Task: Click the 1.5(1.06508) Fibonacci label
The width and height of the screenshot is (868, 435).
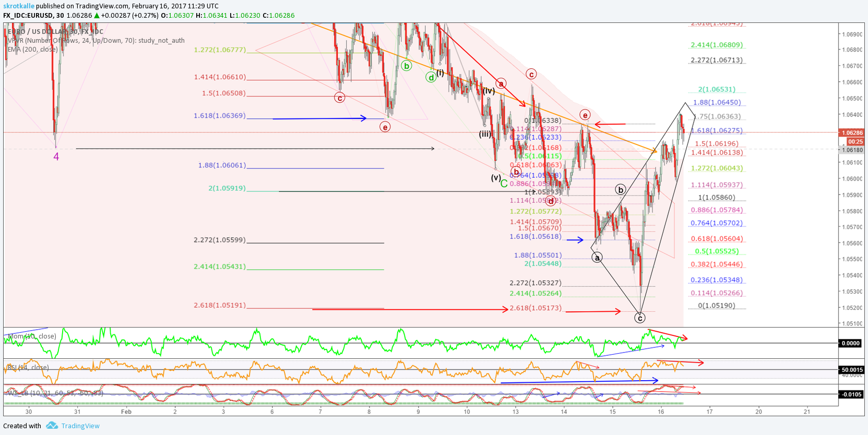Action: 224,93
